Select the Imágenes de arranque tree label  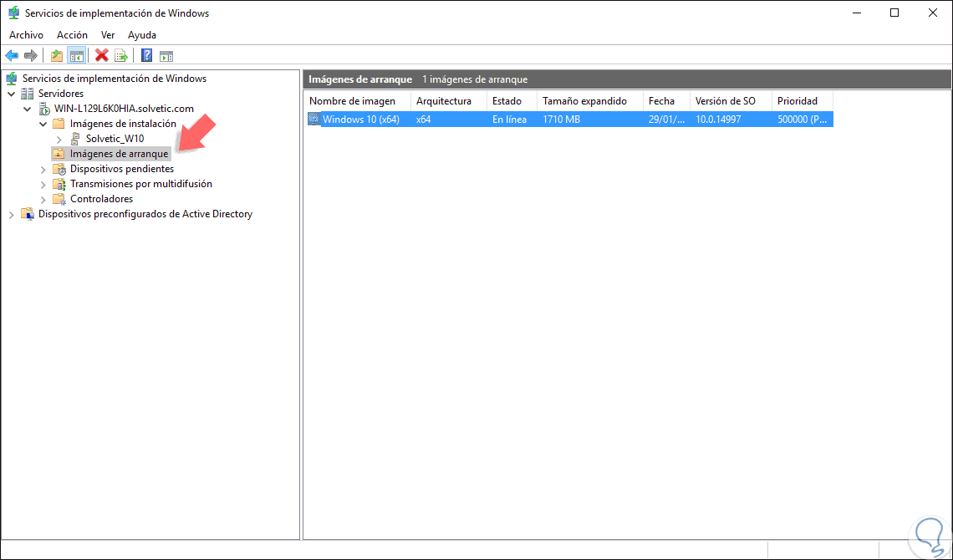click(119, 154)
